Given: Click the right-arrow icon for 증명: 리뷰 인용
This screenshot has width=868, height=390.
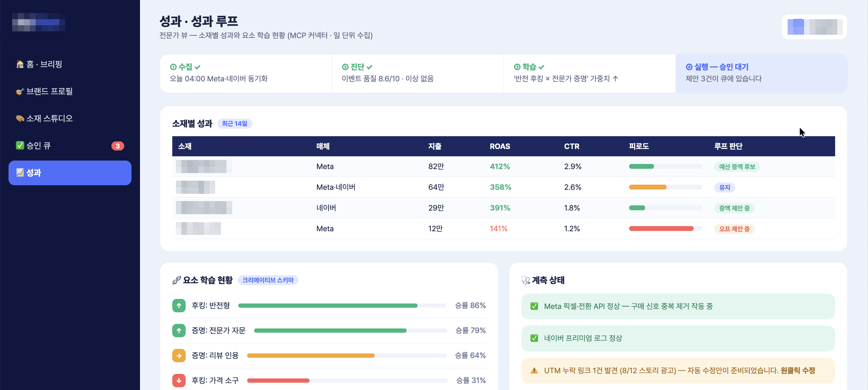Looking at the screenshot, I should click(x=179, y=356).
